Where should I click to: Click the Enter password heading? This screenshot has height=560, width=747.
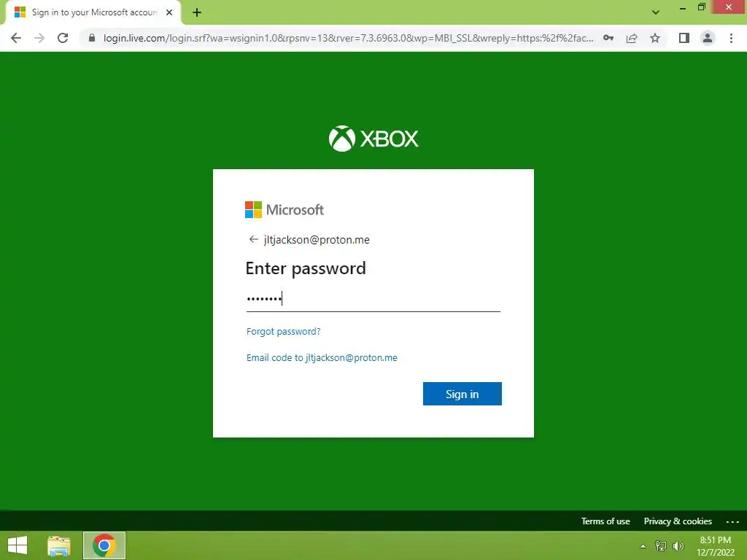306,268
